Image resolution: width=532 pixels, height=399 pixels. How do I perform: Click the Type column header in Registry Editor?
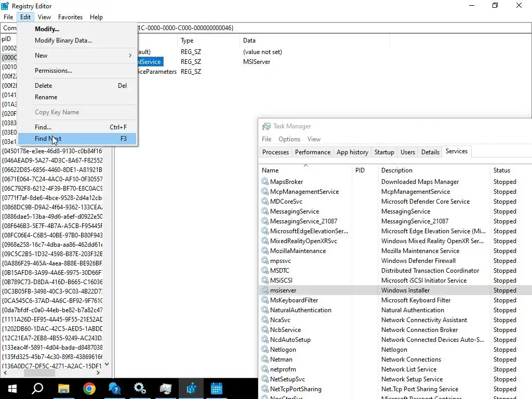point(208,41)
